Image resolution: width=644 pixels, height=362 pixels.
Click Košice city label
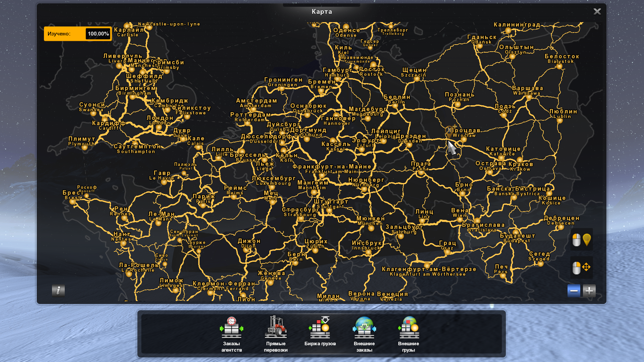(551, 203)
